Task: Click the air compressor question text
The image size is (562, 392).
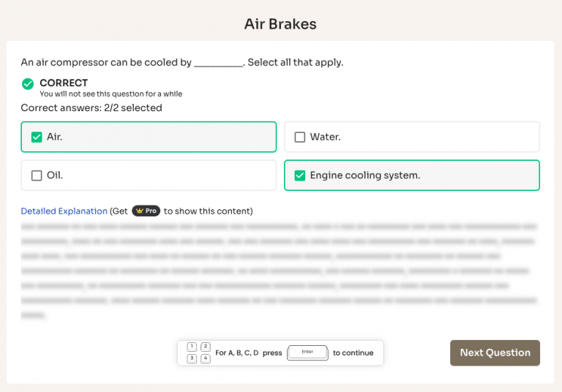Action: (x=181, y=62)
